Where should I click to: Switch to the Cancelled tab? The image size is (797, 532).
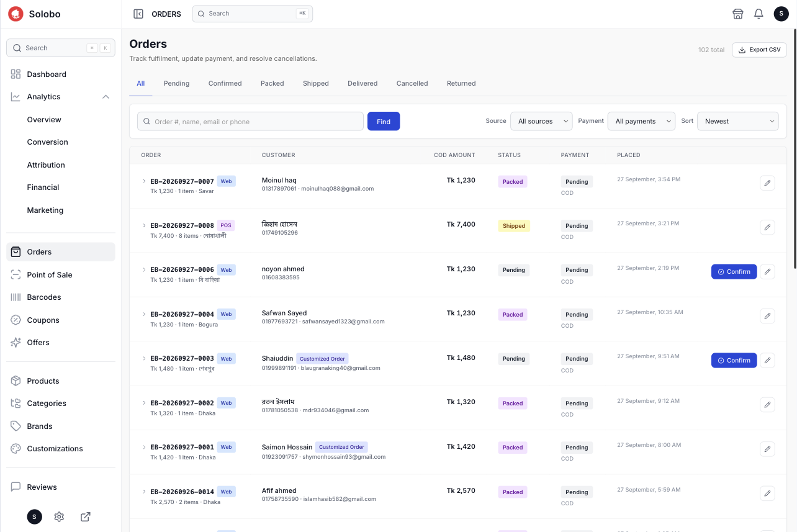point(412,83)
